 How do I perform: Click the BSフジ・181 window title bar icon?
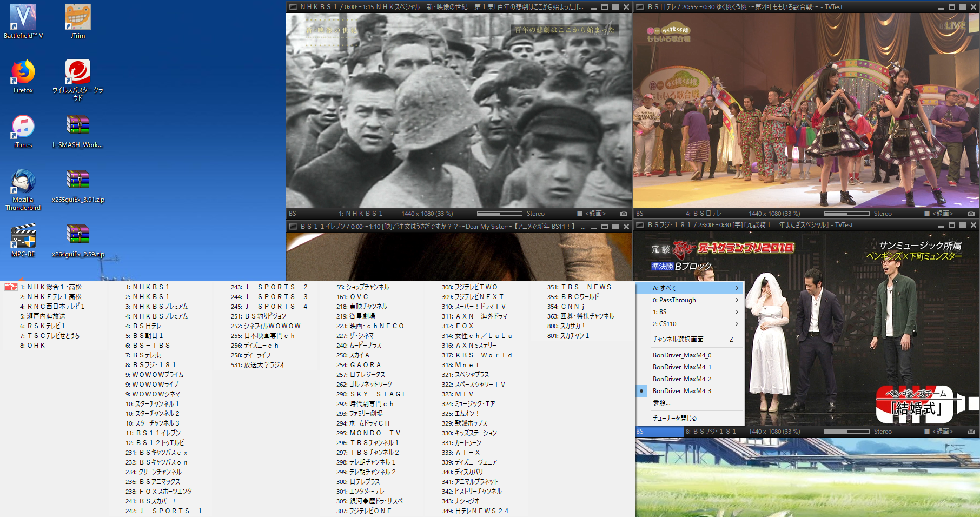(x=640, y=225)
